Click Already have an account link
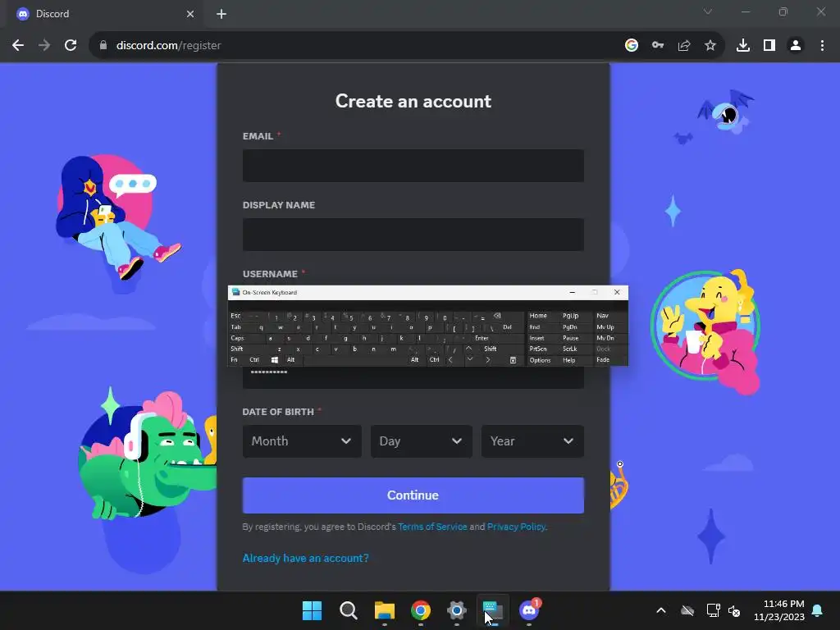Viewport: 840px width, 630px height. point(305,558)
